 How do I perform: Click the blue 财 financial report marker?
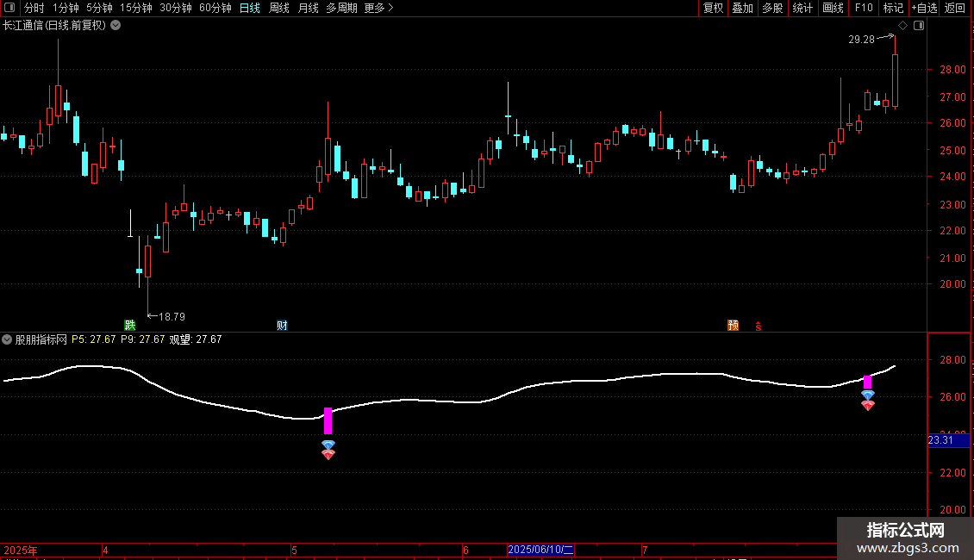pyautogui.click(x=282, y=326)
